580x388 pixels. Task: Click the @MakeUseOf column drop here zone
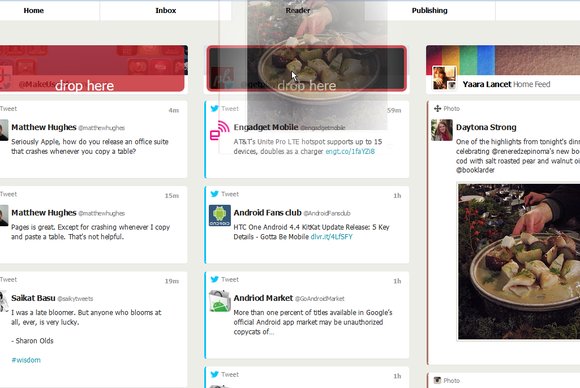[x=92, y=68]
